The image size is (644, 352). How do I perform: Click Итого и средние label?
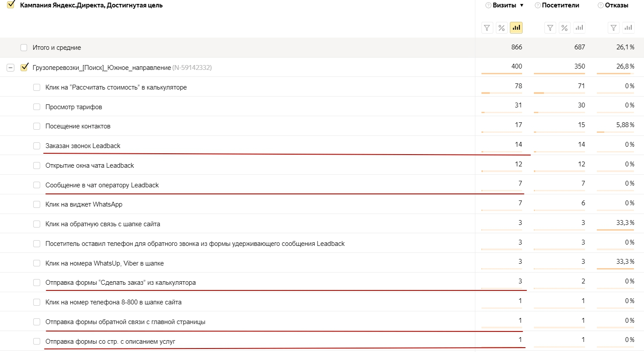pos(57,48)
